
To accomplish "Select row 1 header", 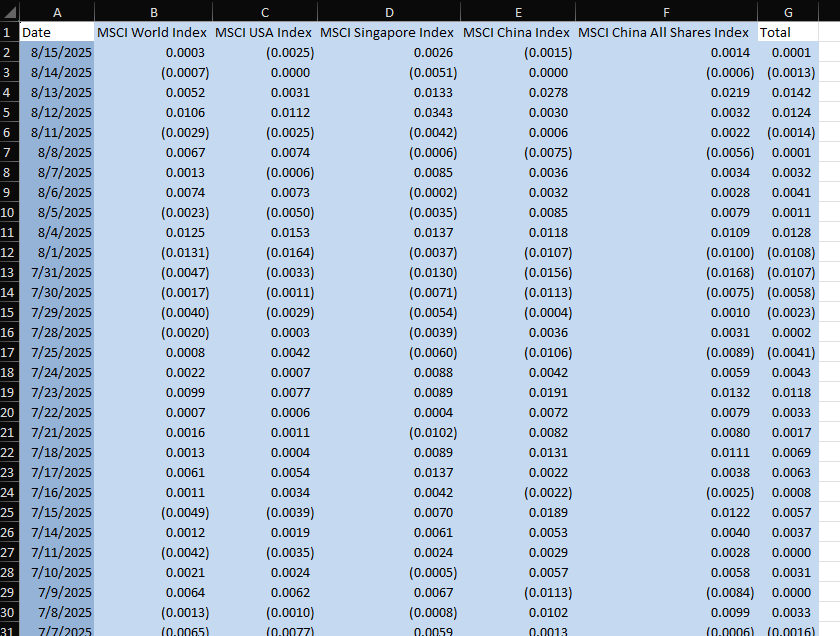I will tap(9, 32).
